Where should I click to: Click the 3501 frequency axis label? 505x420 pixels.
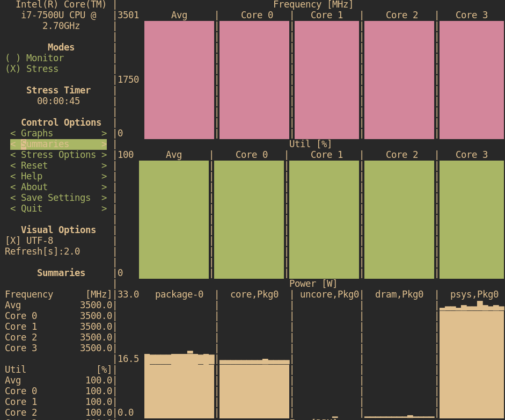coord(128,15)
